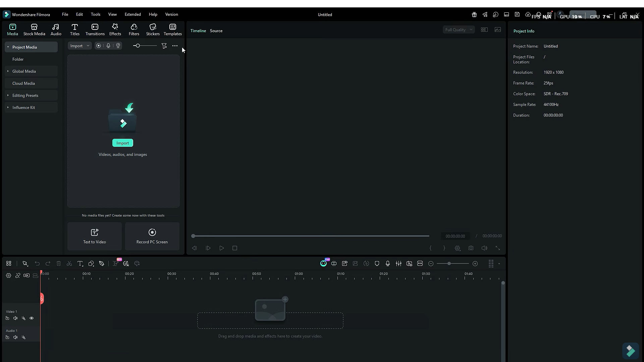The image size is (644, 362).
Task: Open the Edit menu
Action: point(79,14)
